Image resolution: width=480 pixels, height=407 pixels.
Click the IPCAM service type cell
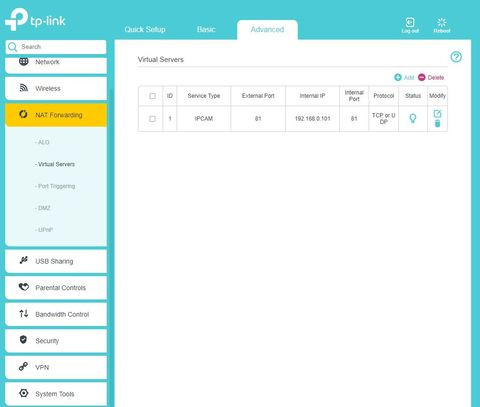[204, 119]
